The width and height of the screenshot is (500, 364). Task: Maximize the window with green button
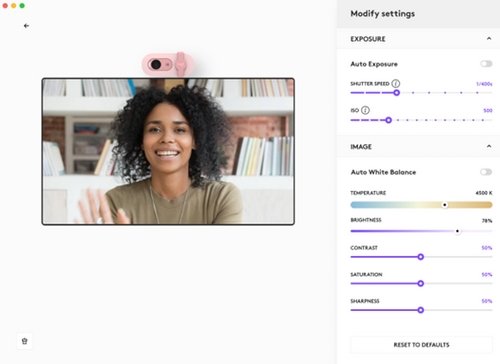pos(22,5)
